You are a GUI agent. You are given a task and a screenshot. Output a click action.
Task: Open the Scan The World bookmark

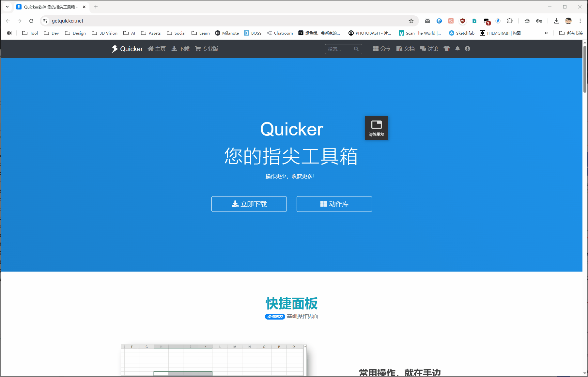coord(420,33)
